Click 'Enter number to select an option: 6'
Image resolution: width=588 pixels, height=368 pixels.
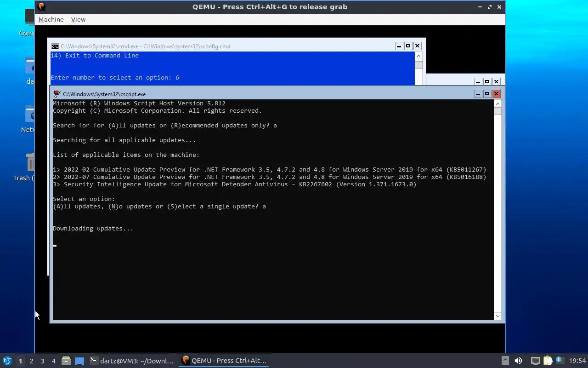[115, 78]
